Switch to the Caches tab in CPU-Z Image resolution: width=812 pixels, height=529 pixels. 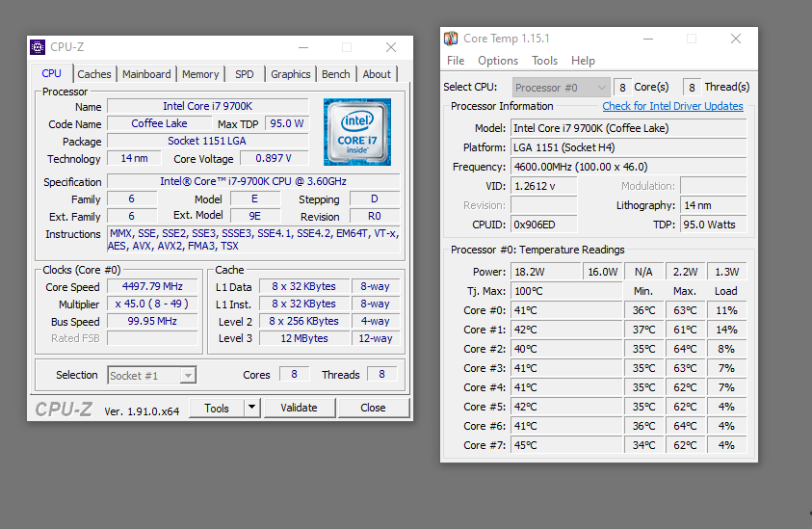pos(94,74)
